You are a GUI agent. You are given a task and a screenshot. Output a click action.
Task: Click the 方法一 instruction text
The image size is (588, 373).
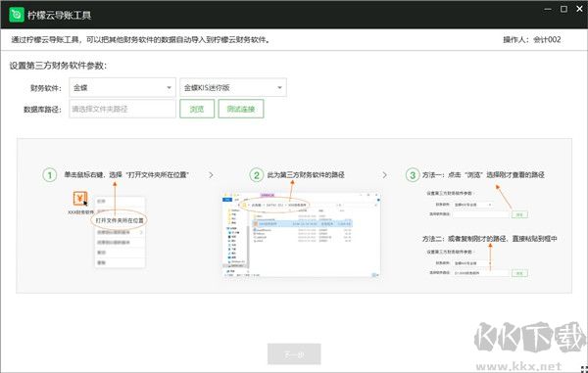[x=483, y=175]
